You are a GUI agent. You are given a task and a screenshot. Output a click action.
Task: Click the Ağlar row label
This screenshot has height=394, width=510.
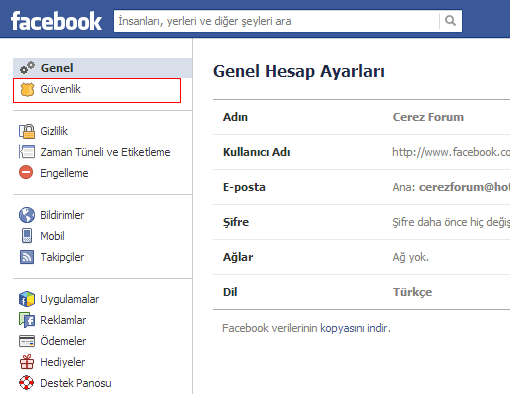point(238,257)
